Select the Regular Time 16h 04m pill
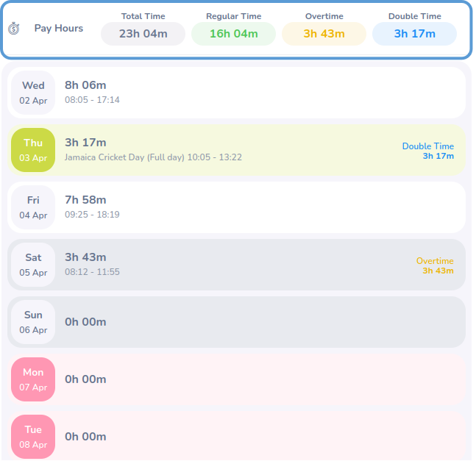Screen dimensions: 476x461 pyautogui.click(x=233, y=34)
